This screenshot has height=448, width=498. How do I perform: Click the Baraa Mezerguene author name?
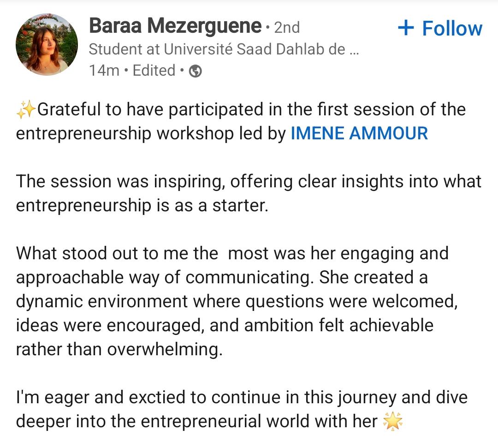pyautogui.click(x=175, y=26)
